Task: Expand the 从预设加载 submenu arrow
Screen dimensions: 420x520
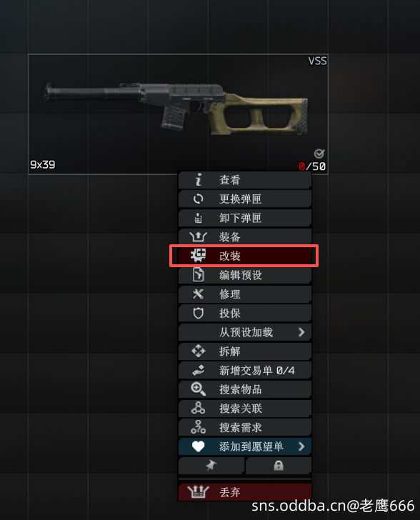Action: tap(301, 332)
